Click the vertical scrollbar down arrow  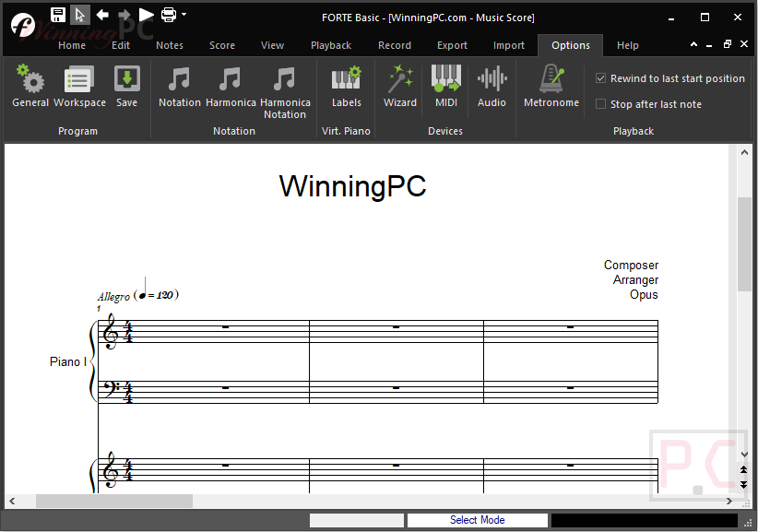point(744,455)
